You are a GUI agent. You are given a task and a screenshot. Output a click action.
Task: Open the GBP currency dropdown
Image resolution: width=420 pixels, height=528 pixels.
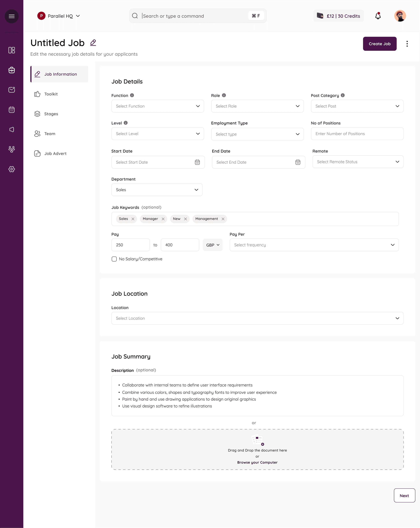pyautogui.click(x=213, y=245)
